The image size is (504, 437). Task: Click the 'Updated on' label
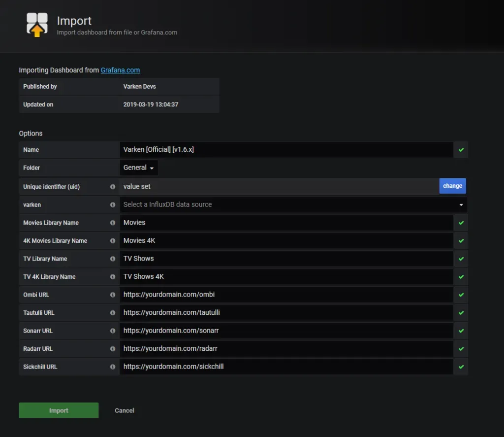tap(38, 104)
